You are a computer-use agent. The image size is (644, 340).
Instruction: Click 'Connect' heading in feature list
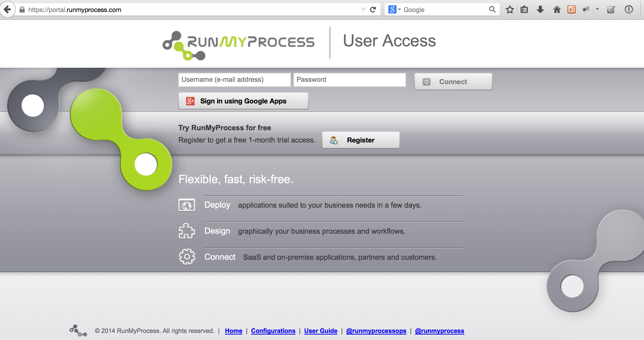pyautogui.click(x=220, y=257)
